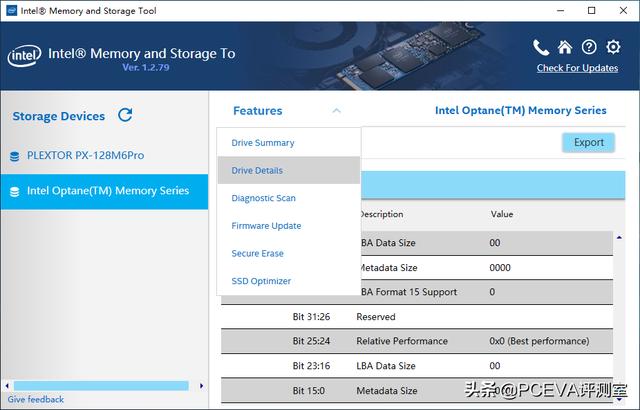Choose Drive Details from Features menu

pyautogui.click(x=289, y=171)
